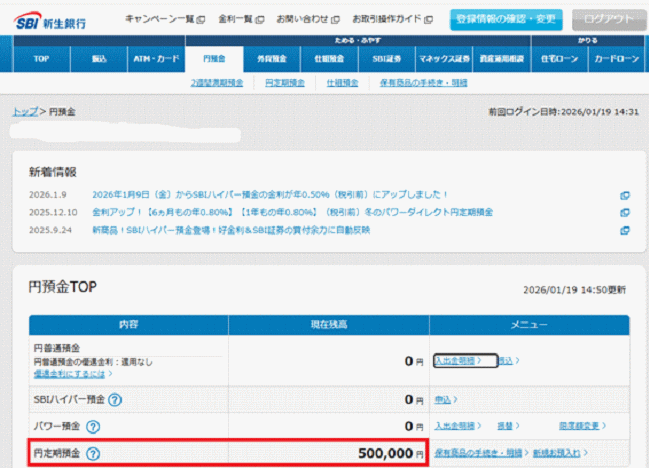Open the TOP navigation tab
This screenshot has width=649, height=468.
41,60
